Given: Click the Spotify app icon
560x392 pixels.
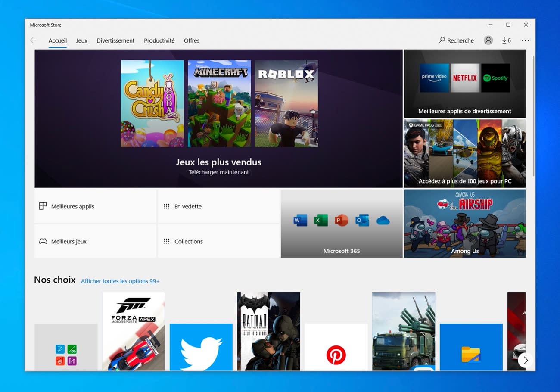Looking at the screenshot, I should pos(495,78).
